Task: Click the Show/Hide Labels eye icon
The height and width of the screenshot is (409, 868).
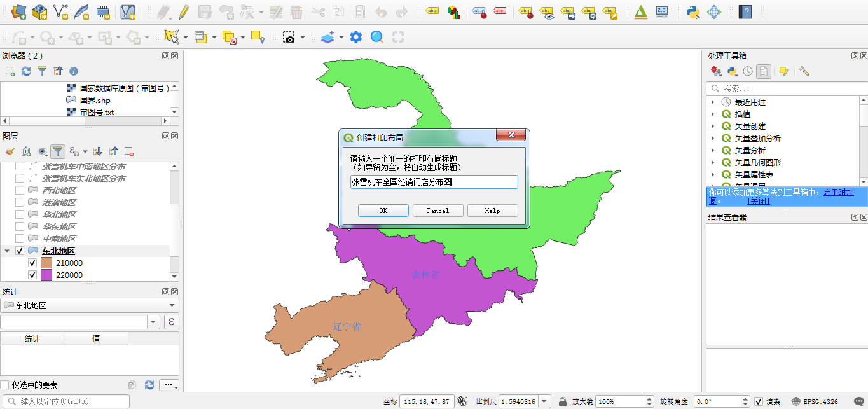Action: click(546, 11)
